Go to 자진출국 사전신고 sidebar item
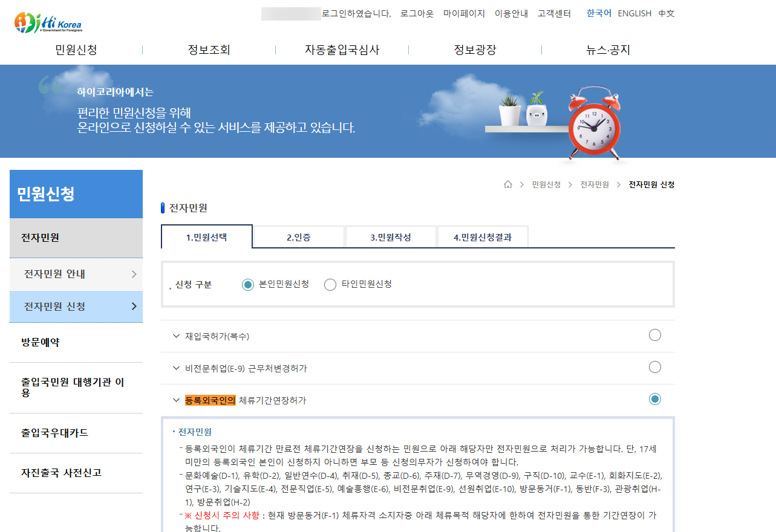The height and width of the screenshot is (532, 776). tap(61, 473)
